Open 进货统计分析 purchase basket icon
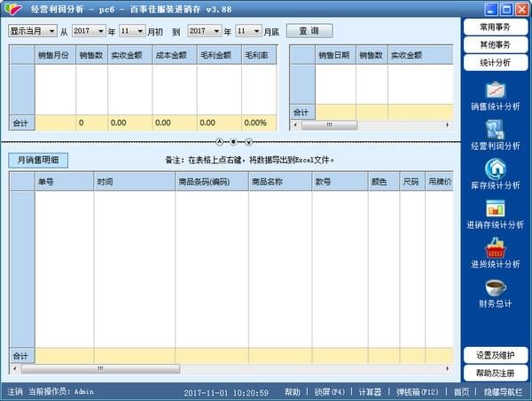Viewport: 532px width, 401px height. click(496, 249)
